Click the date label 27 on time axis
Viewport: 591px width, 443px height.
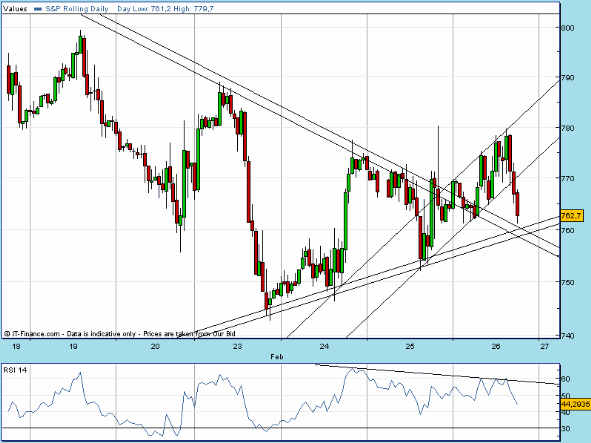pos(545,346)
